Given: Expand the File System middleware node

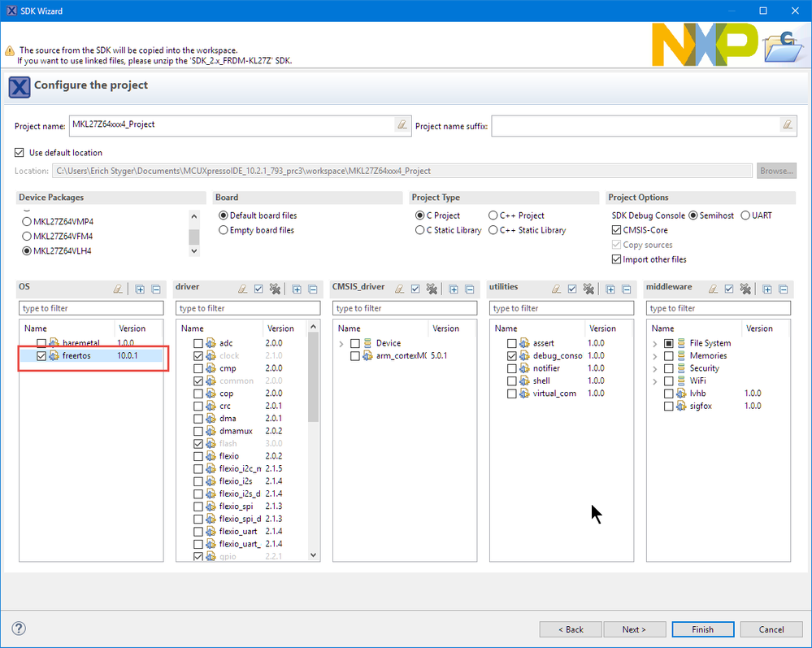Looking at the screenshot, I should [654, 343].
